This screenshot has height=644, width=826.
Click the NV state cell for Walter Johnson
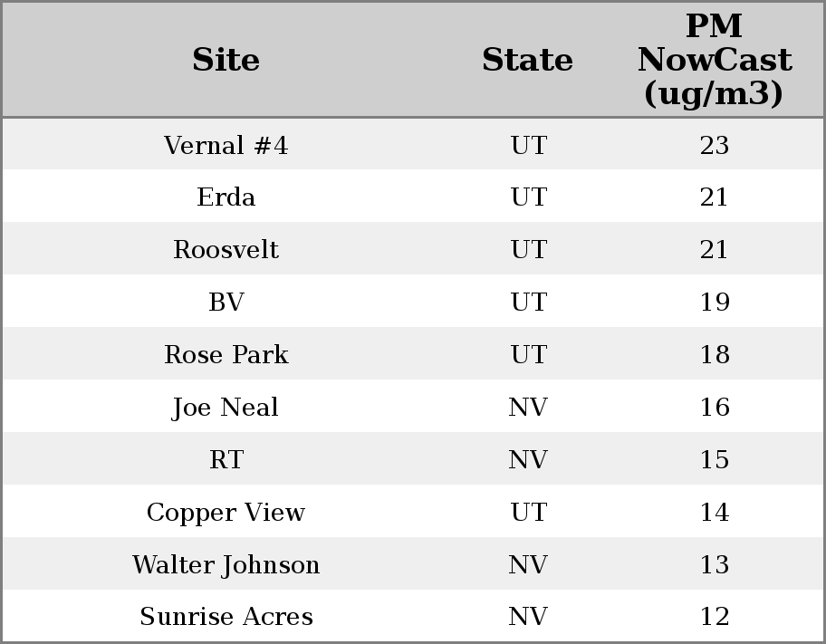(x=528, y=565)
